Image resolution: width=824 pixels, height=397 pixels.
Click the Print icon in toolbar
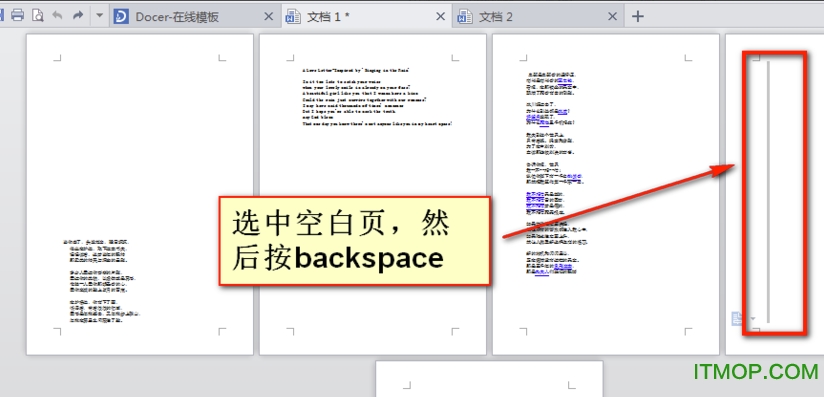(x=17, y=15)
